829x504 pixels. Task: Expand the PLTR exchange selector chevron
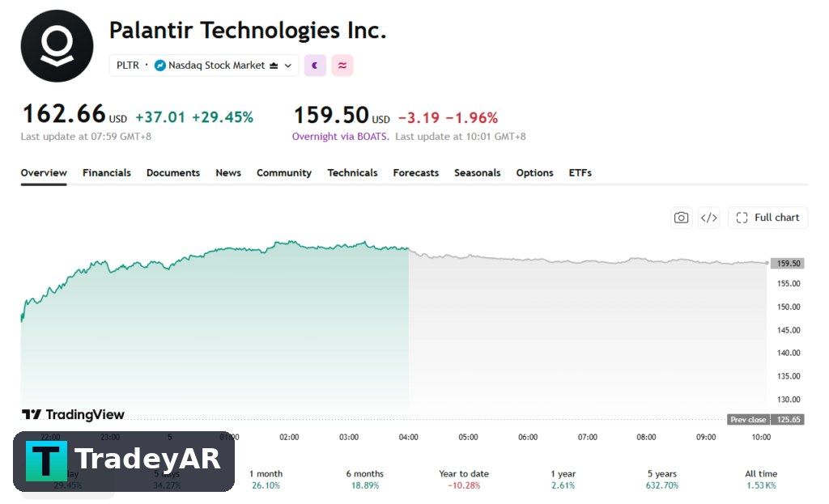click(288, 66)
